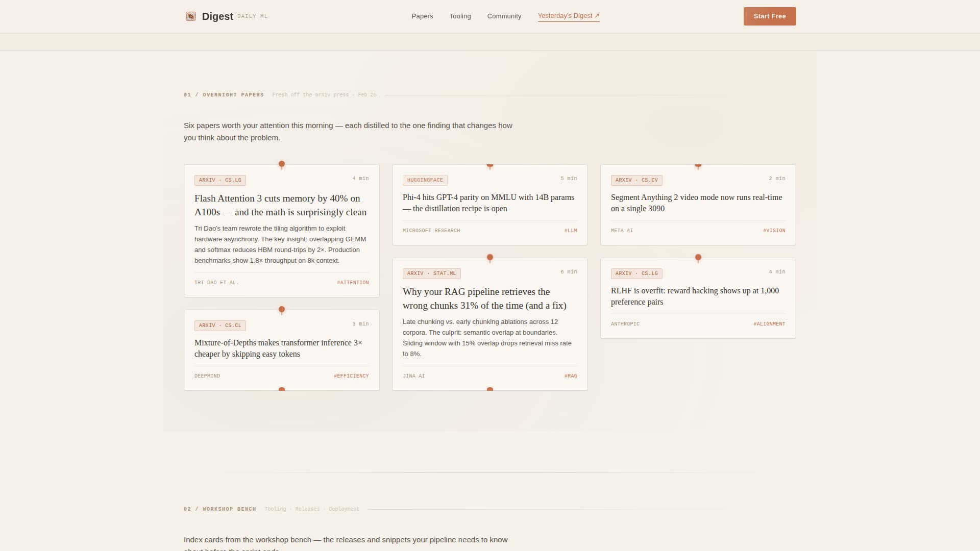Select the #LLM tag
The image size is (980, 551).
click(x=570, y=231)
